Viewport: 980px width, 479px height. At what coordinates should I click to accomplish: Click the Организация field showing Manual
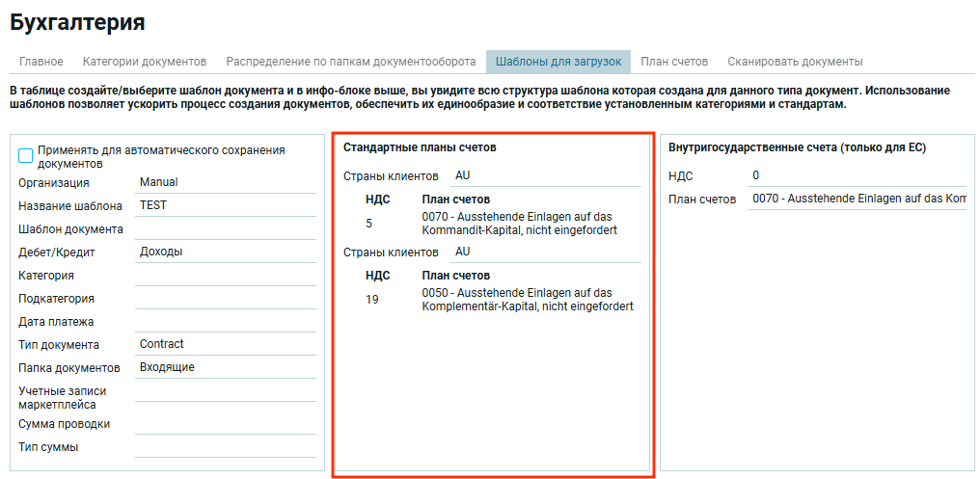click(225, 182)
